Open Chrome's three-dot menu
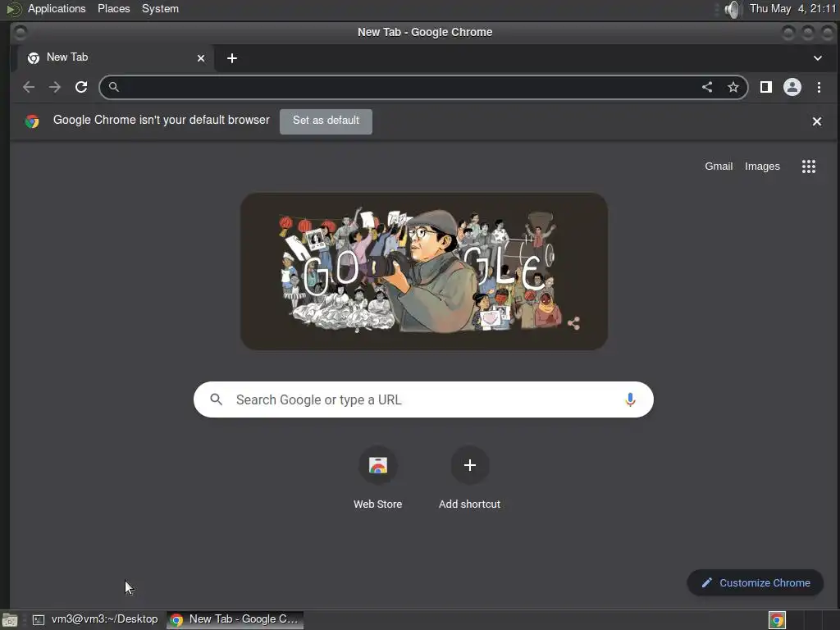Image resolution: width=840 pixels, height=630 pixels. click(819, 87)
